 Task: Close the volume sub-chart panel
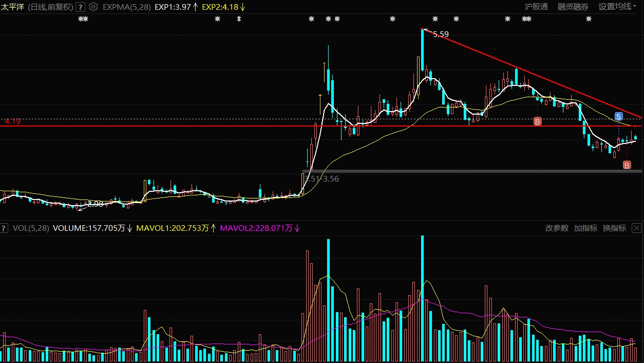click(x=636, y=228)
